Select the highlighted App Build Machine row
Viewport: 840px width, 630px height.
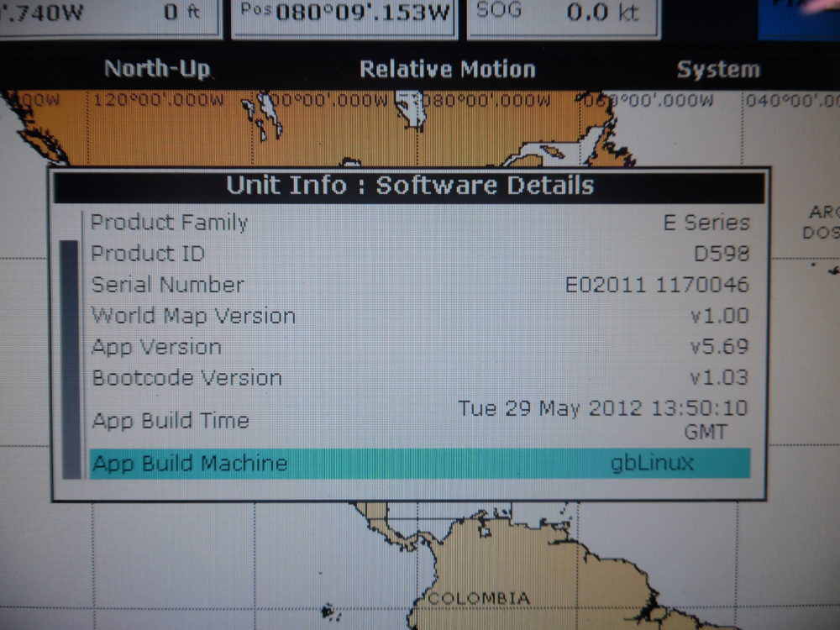click(419, 464)
